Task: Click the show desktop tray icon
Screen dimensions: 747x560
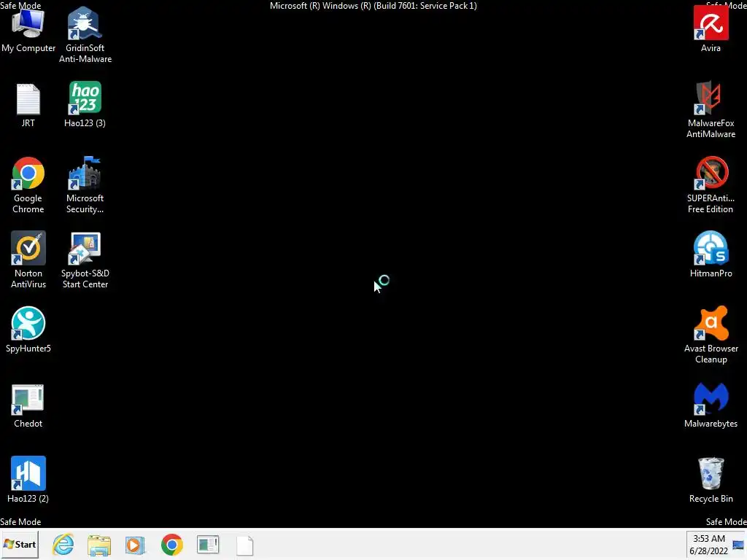Action: tap(738, 545)
